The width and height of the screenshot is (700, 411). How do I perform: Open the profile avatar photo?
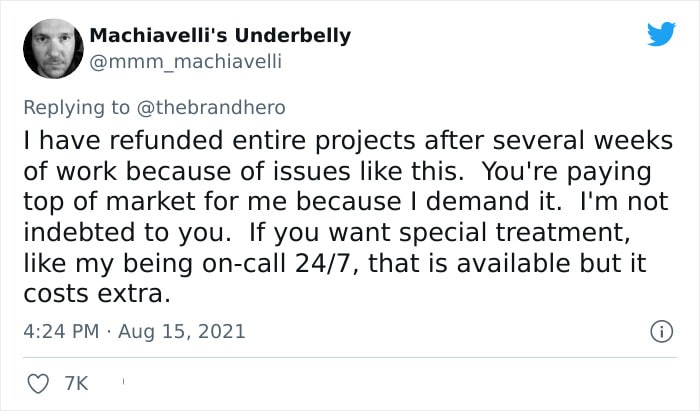53,49
